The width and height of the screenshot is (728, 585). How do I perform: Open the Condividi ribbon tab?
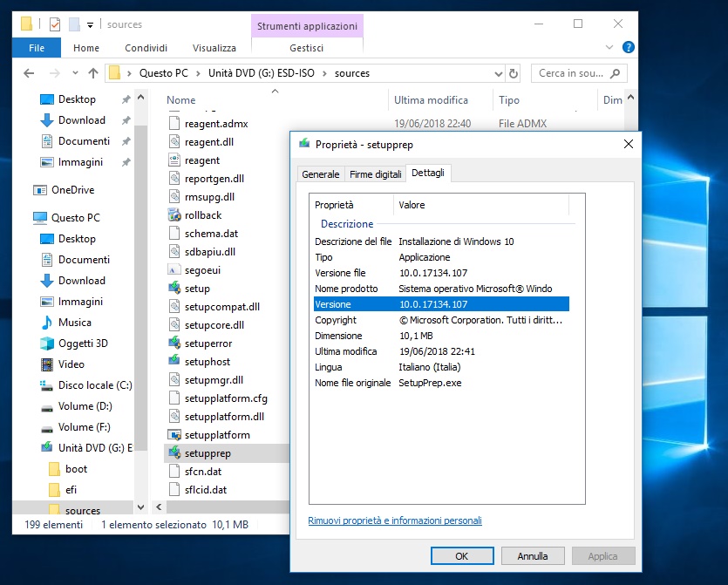coord(146,48)
